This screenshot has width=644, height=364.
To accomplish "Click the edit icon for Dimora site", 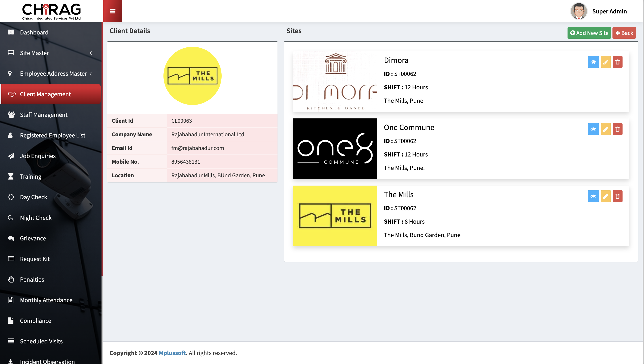I will click(x=606, y=62).
